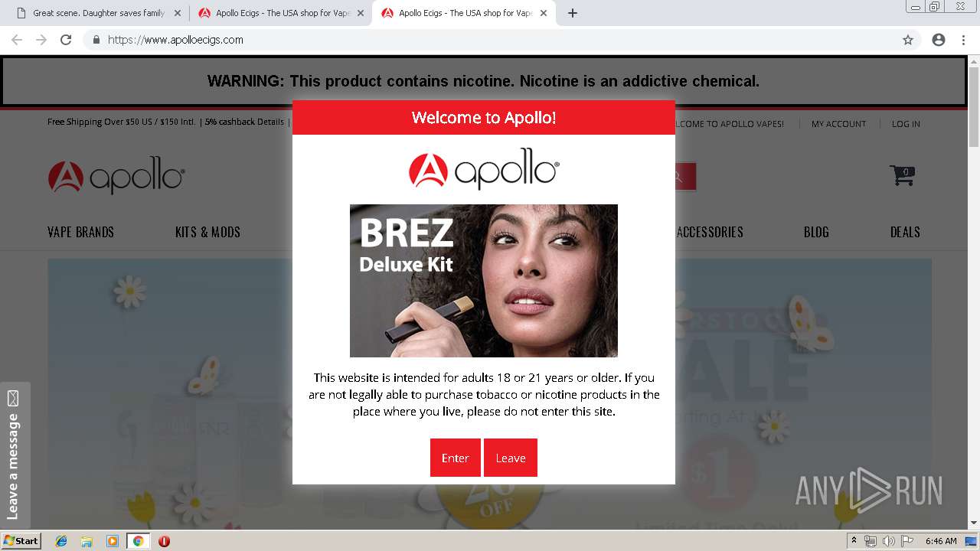This screenshot has width=980, height=551.
Task: Click the 5% cashback Details link
Action: pyautogui.click(x=244, y=122)
